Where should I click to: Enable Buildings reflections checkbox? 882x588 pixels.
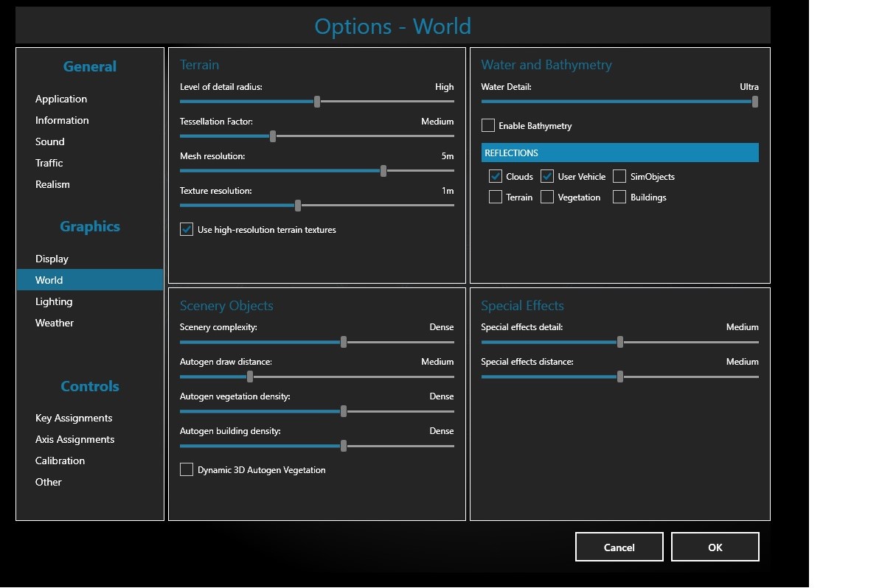coord(619,197)
